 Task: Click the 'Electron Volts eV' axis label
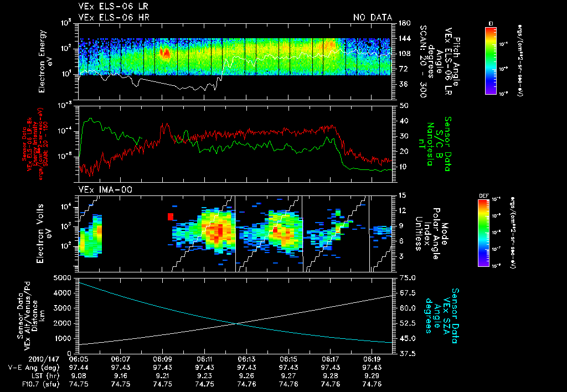44,234
